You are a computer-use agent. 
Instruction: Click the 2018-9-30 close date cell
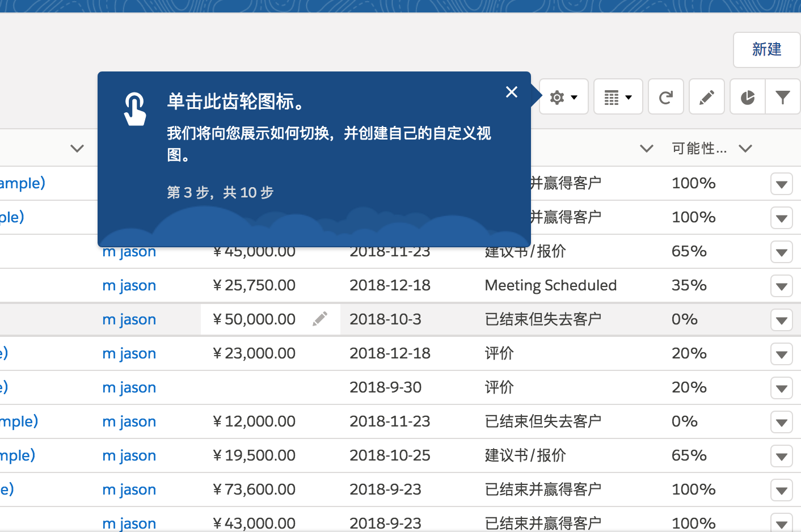pos(385,387)
